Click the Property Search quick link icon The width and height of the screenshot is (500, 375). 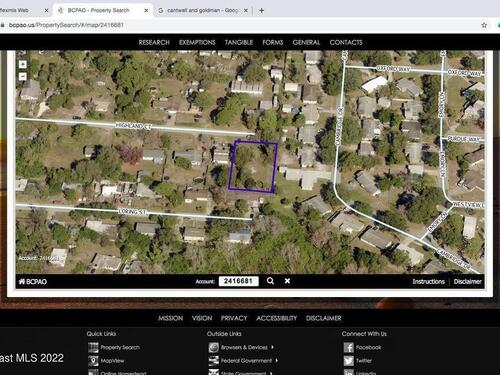[93, 347]
